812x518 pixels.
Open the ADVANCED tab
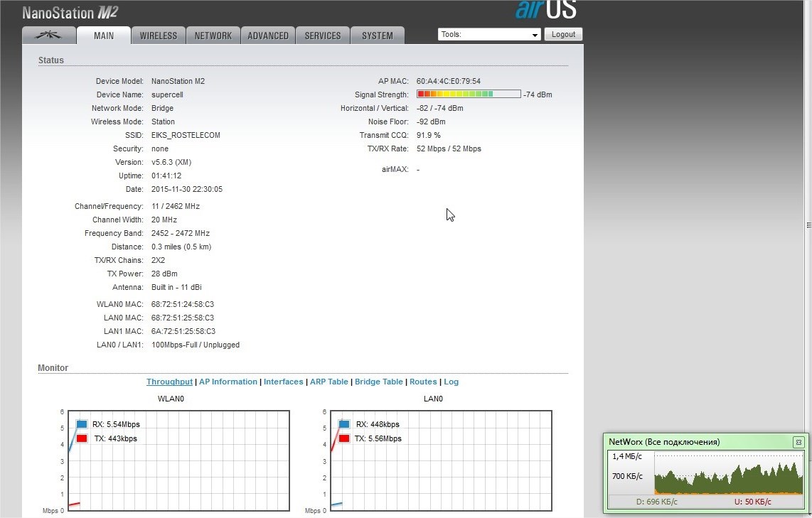click(x=268, y=36)
